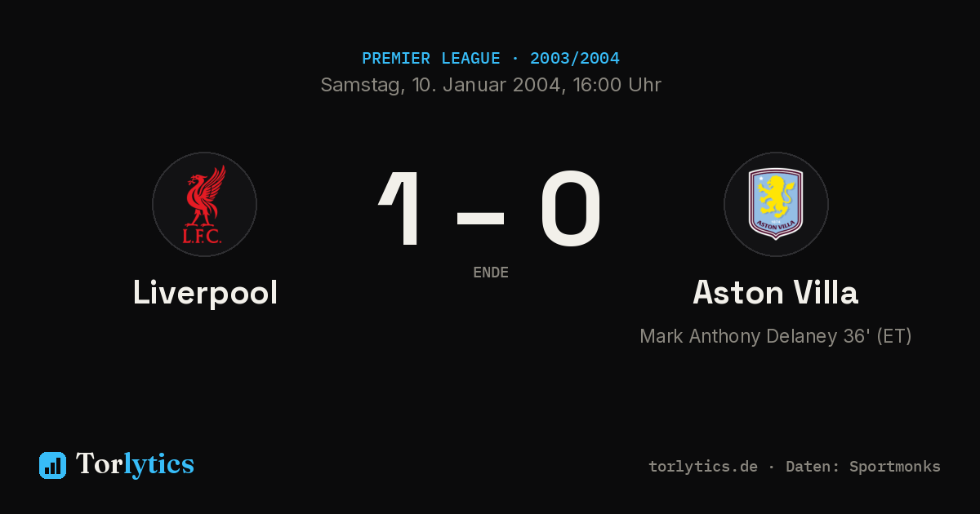Click the Aston Villa club crest
This screenshot has width=980, height=514.
[776, 204]
